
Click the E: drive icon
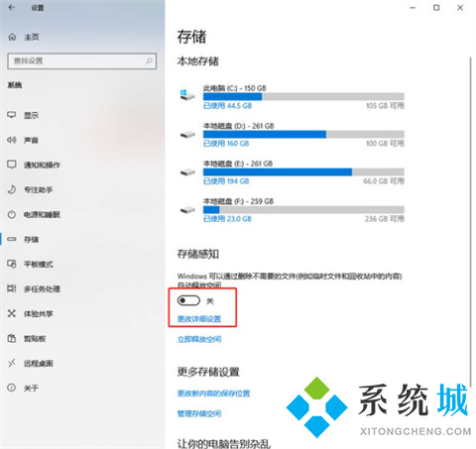tap(187, 172)
